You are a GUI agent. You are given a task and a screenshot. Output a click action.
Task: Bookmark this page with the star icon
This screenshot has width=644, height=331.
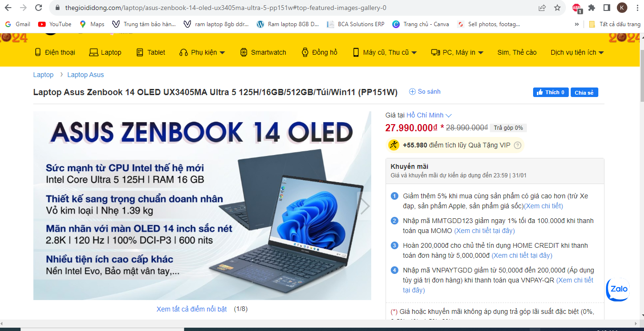[x=557, y=8]
